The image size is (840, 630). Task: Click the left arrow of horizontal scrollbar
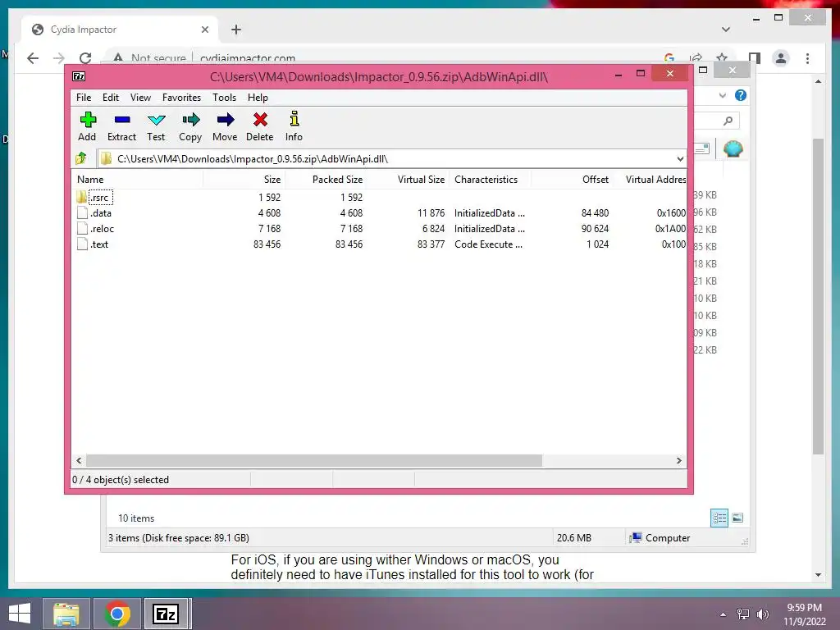click(80, 461)
